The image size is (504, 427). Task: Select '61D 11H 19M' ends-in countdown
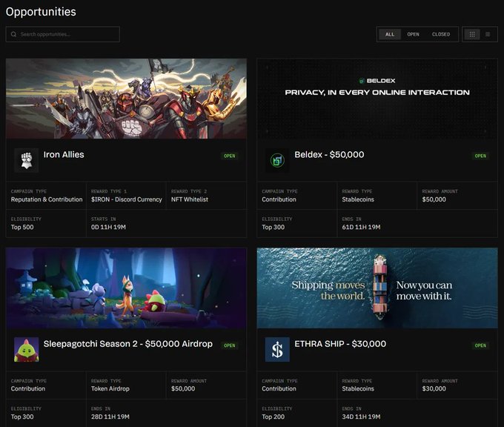pyautogui.click(x=361, y=227)
